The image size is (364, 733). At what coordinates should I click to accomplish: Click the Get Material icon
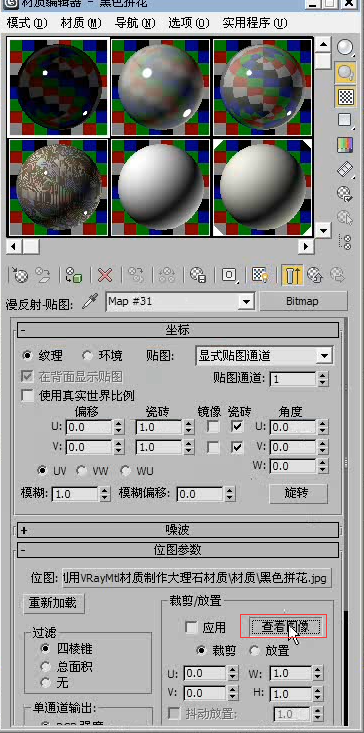[x=21, y=274]
